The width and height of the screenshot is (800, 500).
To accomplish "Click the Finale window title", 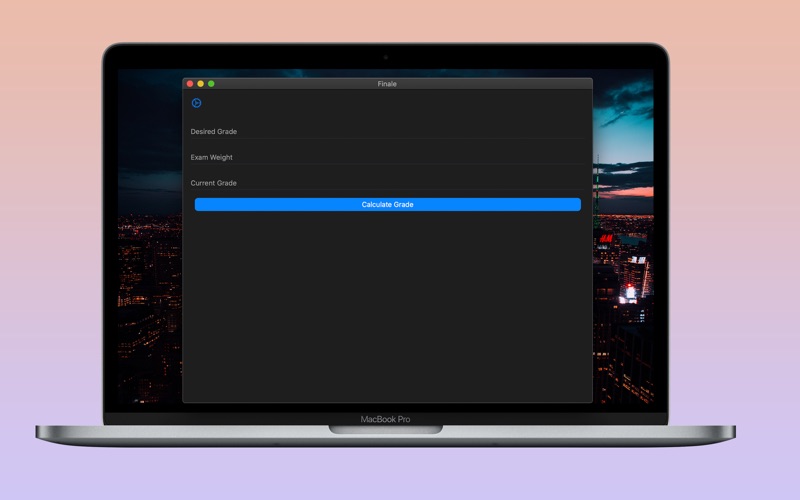I will point(387,84).
